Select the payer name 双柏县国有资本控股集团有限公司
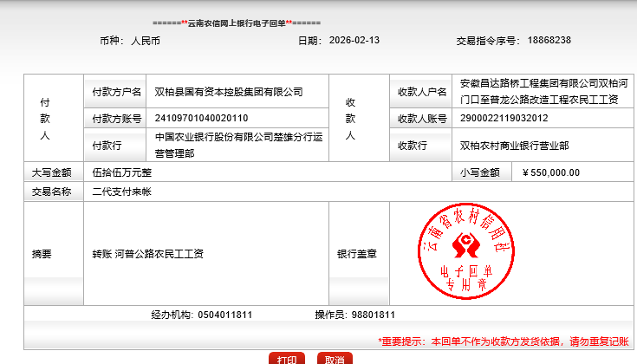Image resolution: width=637 pixels, height=364 pixels. tap(228, 92)
